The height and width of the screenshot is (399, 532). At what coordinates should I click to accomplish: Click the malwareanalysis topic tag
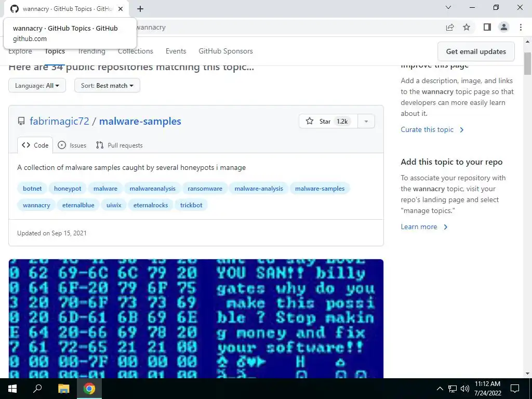coord(152,189)
